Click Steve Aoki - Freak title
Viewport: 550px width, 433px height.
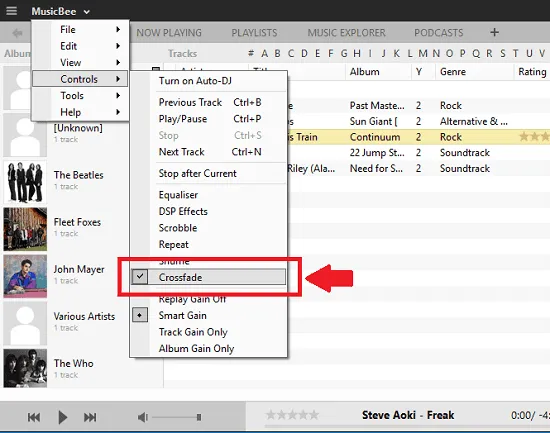(x=408, y=415)
